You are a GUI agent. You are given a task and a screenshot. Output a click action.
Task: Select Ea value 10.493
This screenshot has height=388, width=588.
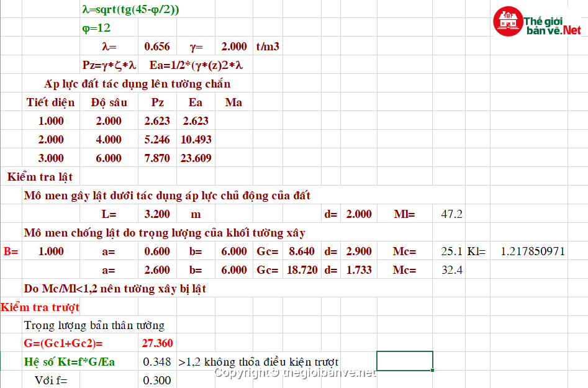pos(196,140)
